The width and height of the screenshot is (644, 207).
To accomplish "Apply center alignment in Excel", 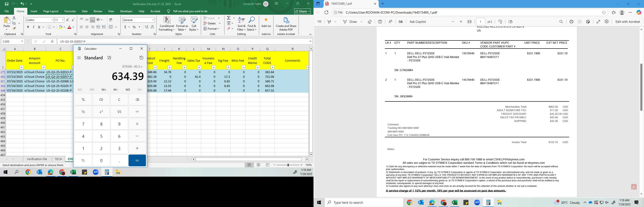I will point(87,27).
